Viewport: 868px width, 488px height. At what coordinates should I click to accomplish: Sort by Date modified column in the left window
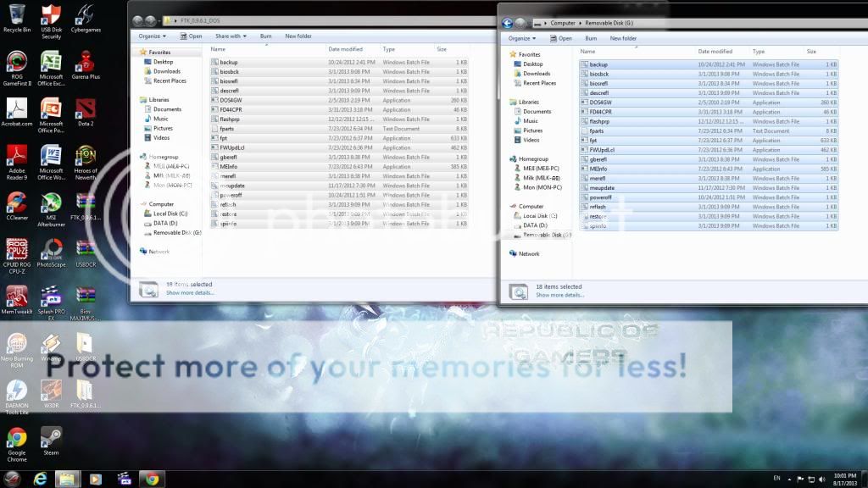click(345, 49)
